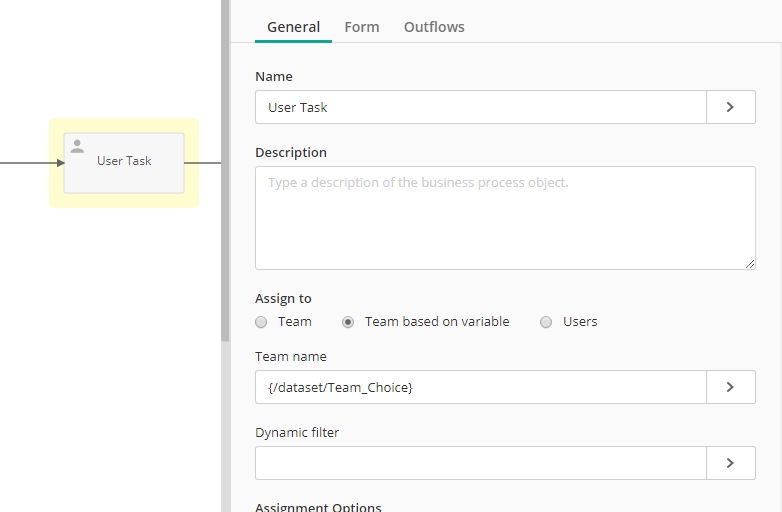Go to the Outflows tab
Screen dimensions: 782x512
pos(434,27)
